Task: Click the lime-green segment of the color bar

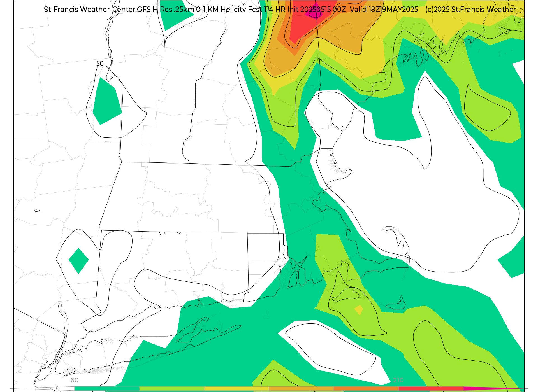Action: coord(172,389)
